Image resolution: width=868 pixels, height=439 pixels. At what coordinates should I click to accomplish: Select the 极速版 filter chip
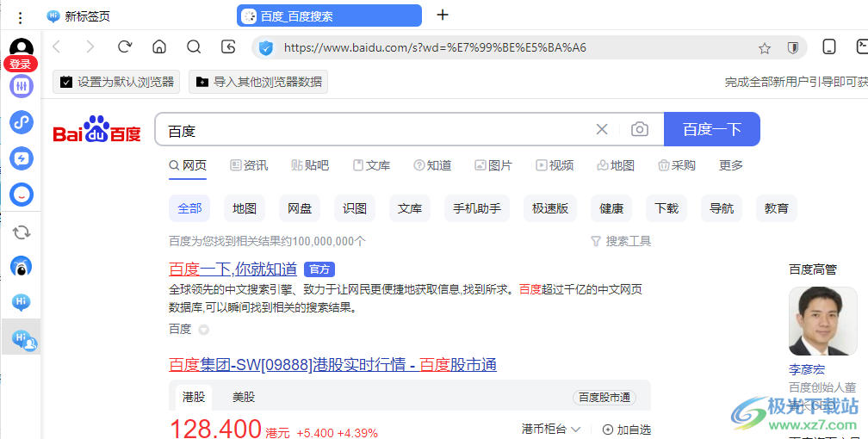[550, 208]
